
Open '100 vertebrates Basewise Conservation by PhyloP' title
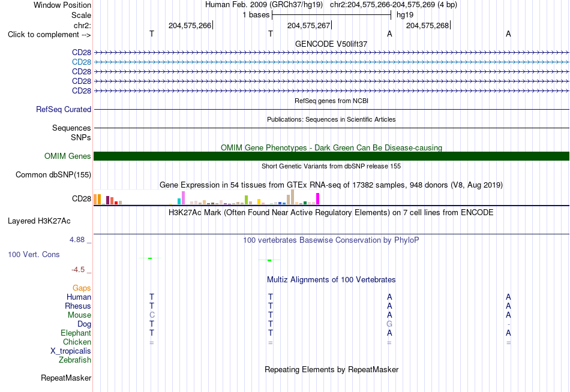(331, 240)
